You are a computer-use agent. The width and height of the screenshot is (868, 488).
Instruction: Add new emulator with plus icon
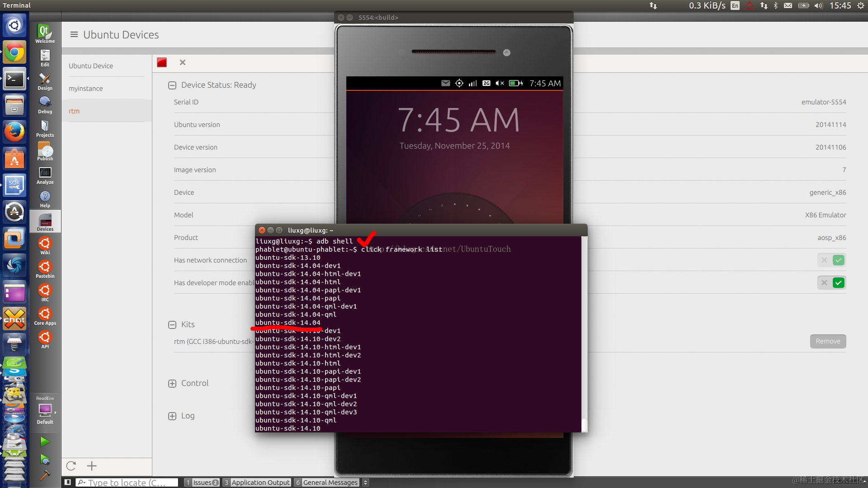(x=92, y=466)
